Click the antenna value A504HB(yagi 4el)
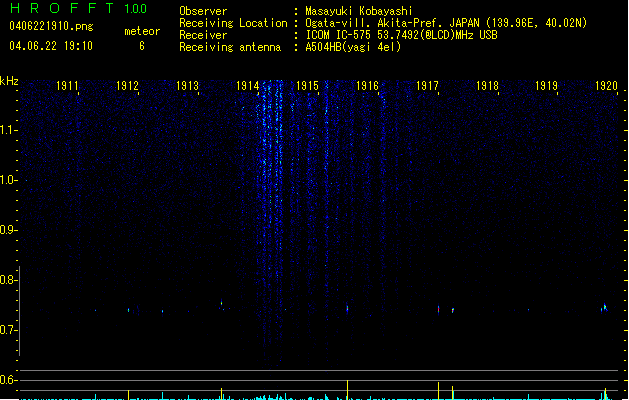This screenshot has width=629, height=400. (x=353, y=47)
